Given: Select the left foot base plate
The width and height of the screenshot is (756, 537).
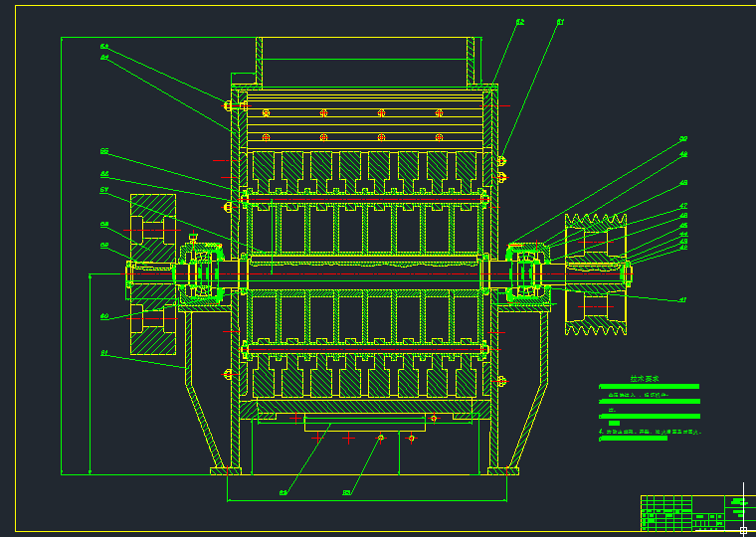Looking at the screenshot, I should click(226, 471).
